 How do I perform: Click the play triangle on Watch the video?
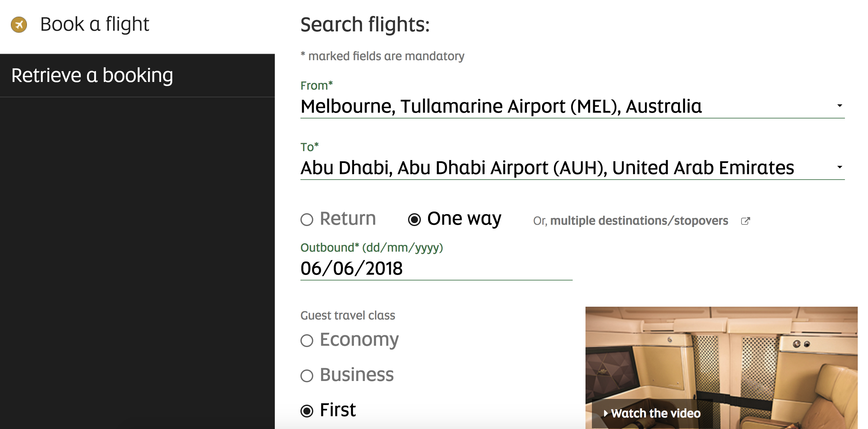click(x=605, y=413)
